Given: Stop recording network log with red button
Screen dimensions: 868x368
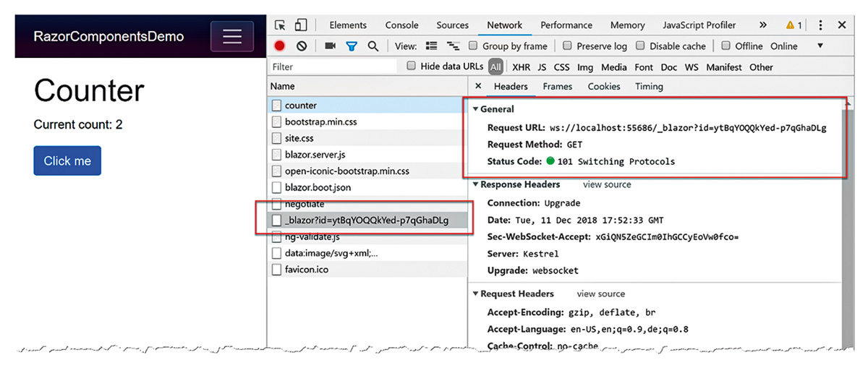Looking at the screenshot, I should 280,46.
